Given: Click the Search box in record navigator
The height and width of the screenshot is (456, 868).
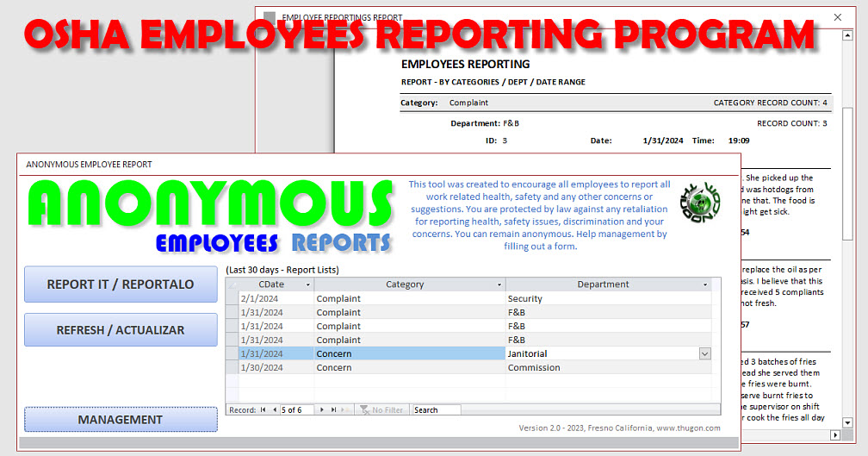Looking at the screenshot, I should pyautogui.click(x=436, y=410).
